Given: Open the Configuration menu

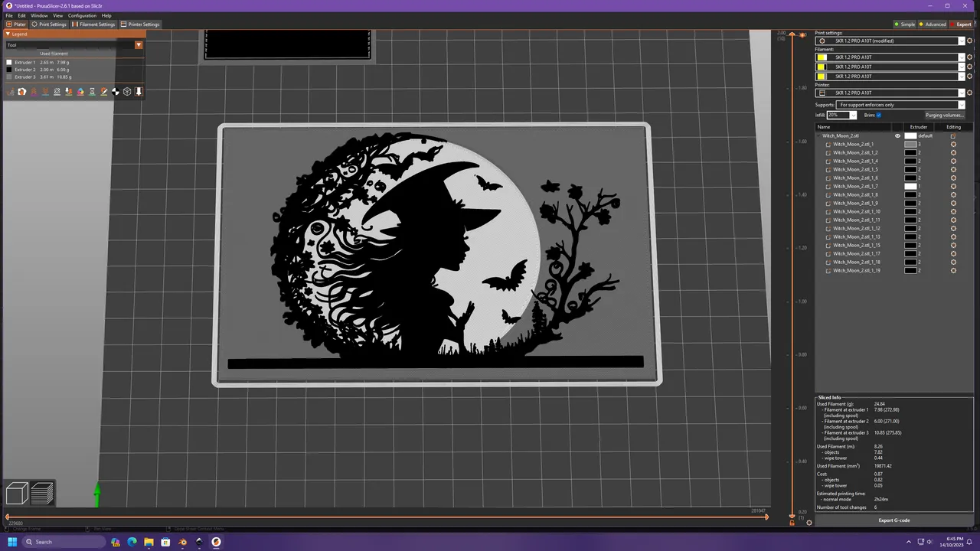Looking at the screenshot, I should click(82, 15).
